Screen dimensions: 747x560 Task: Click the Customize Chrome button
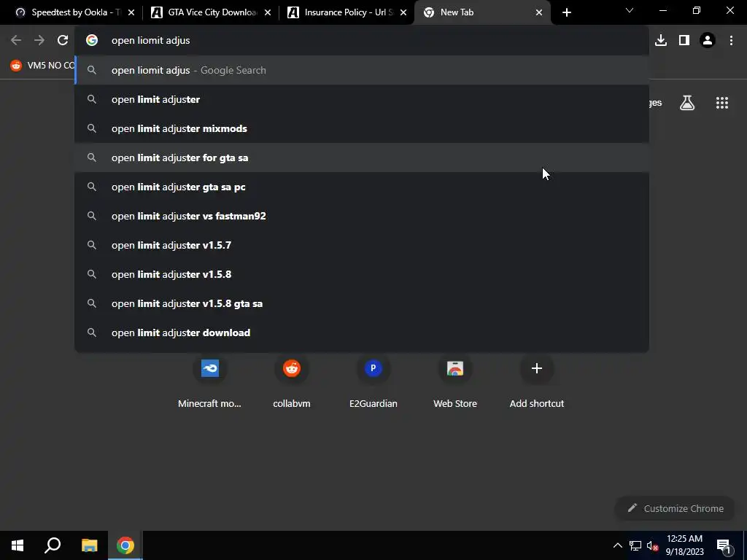coord(675,508)
